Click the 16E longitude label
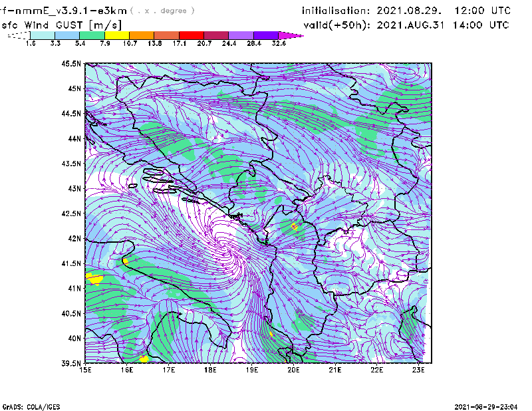The image size is (532, 411). tap(127, 370)
